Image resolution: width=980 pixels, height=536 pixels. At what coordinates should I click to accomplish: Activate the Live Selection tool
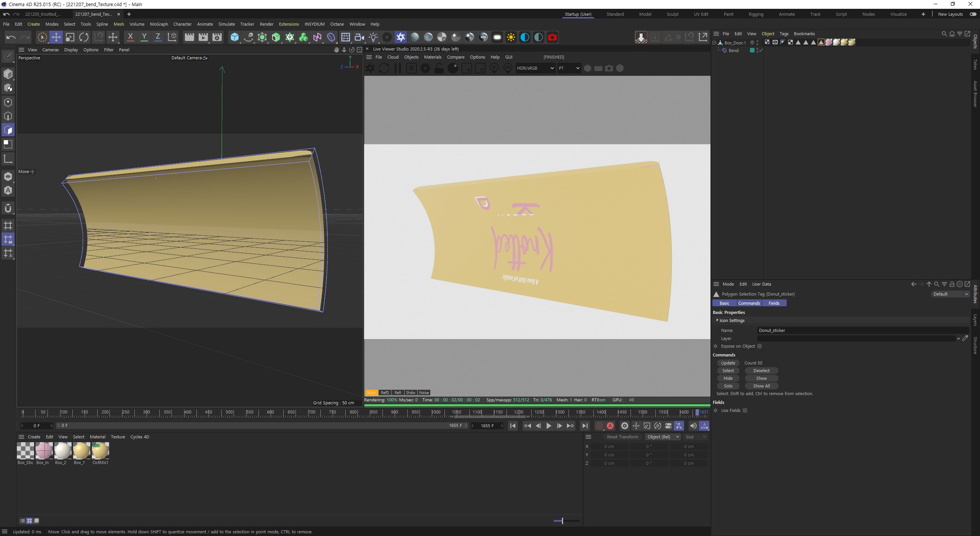(x=42, y=37)
